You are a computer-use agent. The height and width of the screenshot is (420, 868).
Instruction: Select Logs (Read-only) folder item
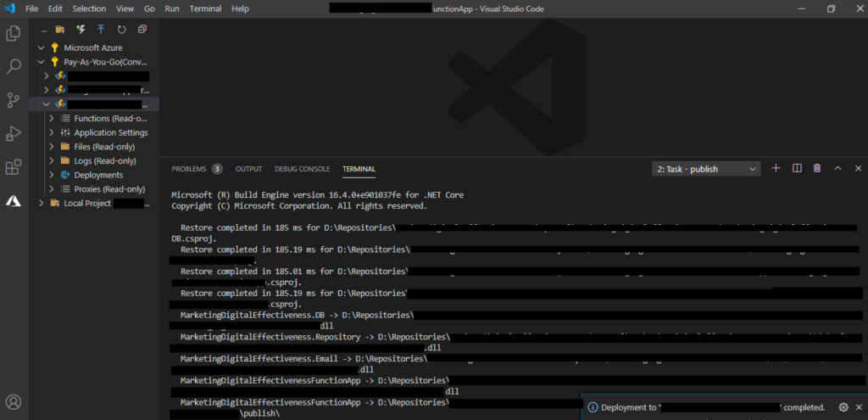(x=105, y=160)
